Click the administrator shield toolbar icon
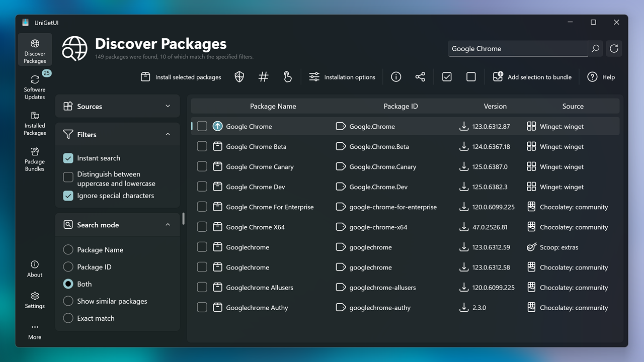Viewport: 644px width, 362px height. tap(239, 76)
